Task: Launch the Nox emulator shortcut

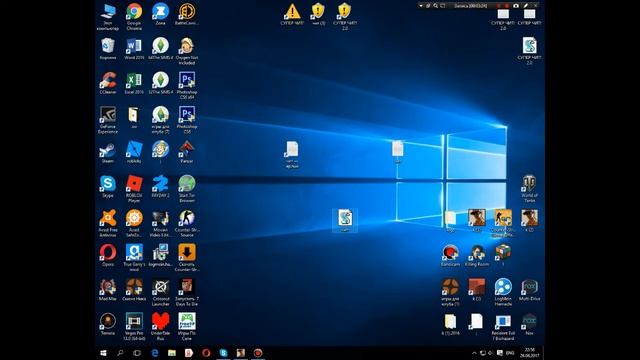Action: point(529,324)
